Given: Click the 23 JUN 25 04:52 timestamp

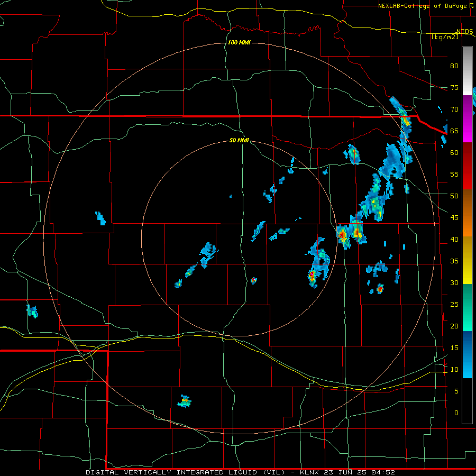Looking at the screenshot, I should click(x=360, y=472).
